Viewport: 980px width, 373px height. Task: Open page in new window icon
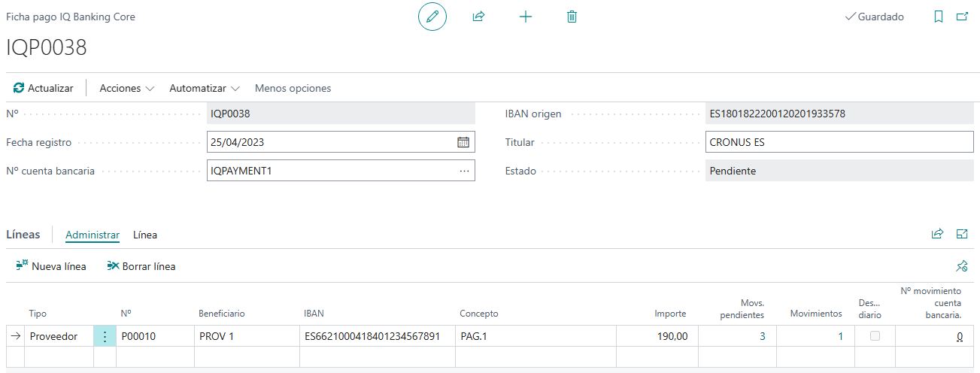961,17
